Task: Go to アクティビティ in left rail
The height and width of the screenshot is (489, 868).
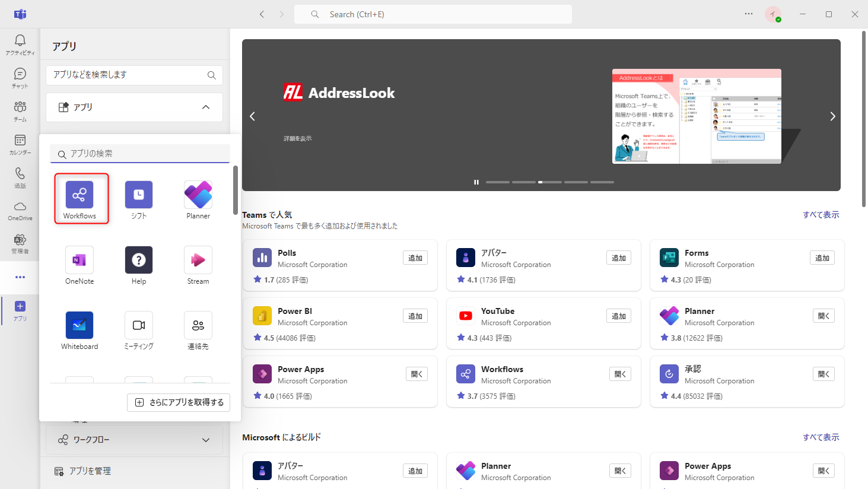Action: pos(20,45)
